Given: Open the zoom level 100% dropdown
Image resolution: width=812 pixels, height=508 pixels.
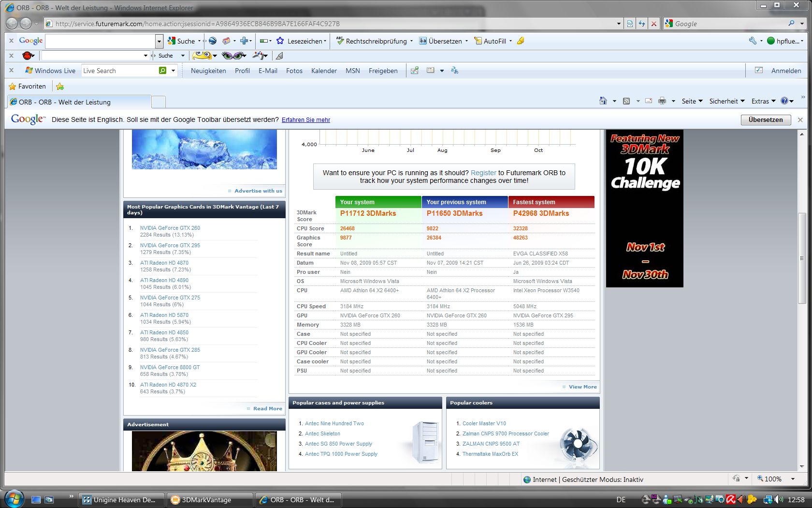Looking at the screenshot, I should pos(793,479).
